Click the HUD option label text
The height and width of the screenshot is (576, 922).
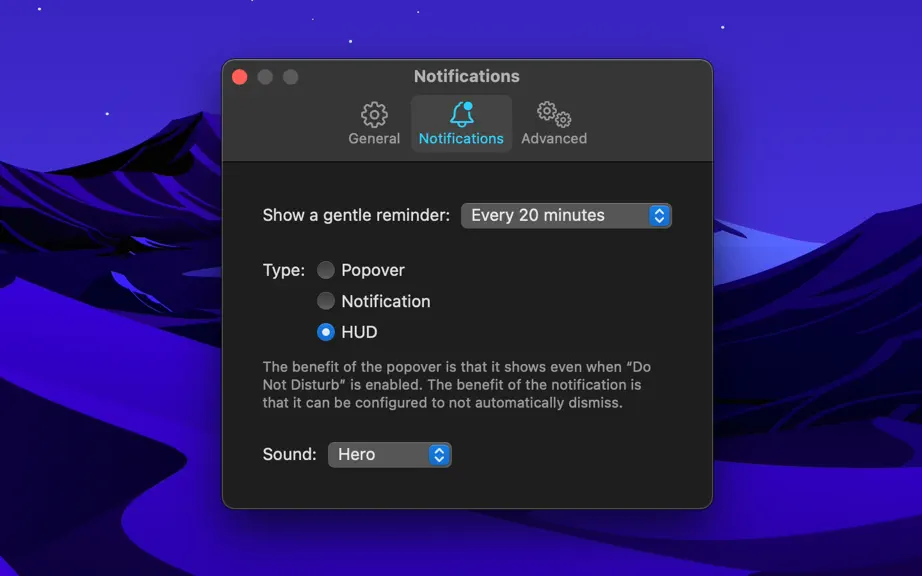[359, 332]
